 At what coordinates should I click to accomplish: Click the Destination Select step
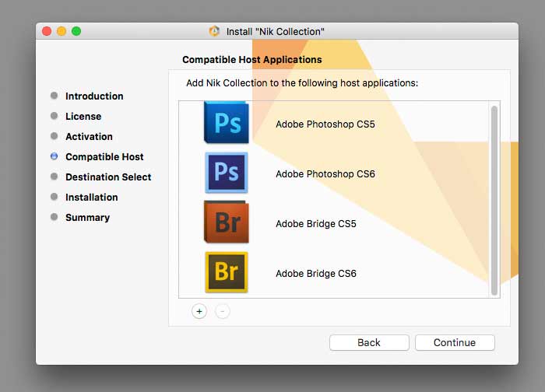[x=108, y=177]
